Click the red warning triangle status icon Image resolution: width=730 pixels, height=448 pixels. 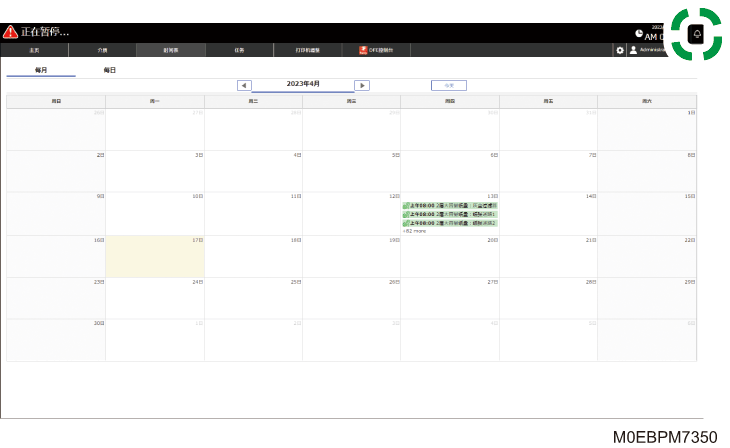click(10, 32)
